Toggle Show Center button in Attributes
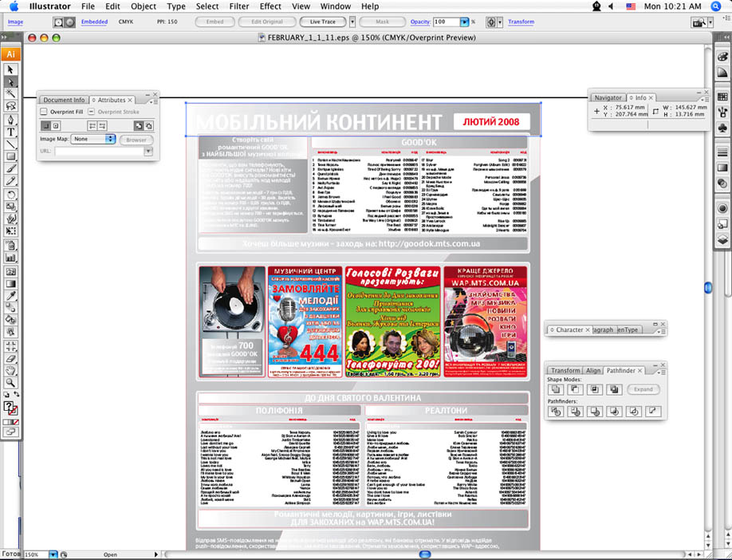Image resolution: width=732 pixels, height=560 pixels. 56,125
